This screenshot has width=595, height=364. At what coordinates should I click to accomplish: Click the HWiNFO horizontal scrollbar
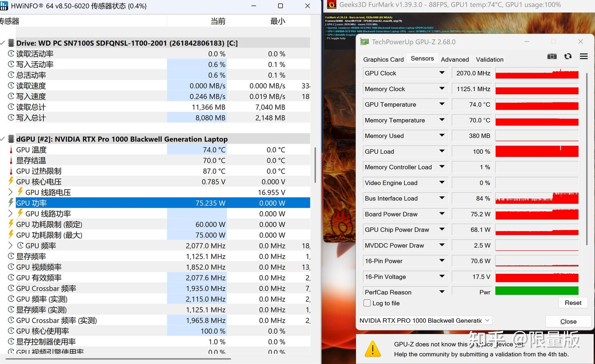pos(118,359)
